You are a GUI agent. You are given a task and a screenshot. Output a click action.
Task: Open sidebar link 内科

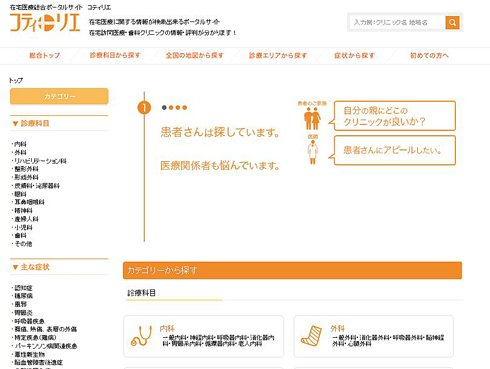[20, 144]
